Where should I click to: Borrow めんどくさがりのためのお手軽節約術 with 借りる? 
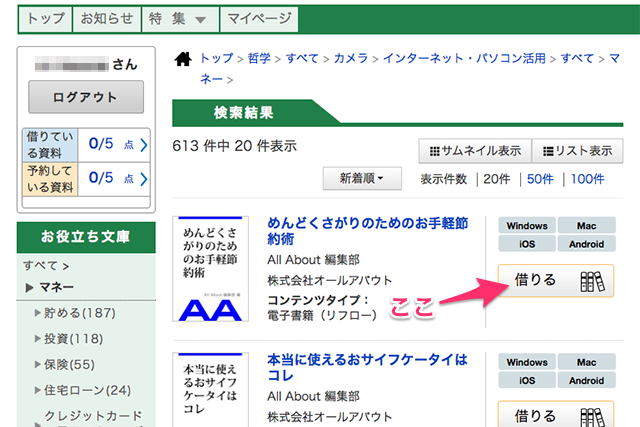click(x=555, y=281)
